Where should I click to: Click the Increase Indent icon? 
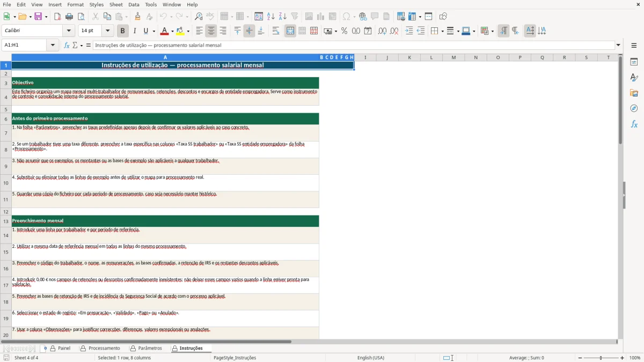click(x=409, y=31)
